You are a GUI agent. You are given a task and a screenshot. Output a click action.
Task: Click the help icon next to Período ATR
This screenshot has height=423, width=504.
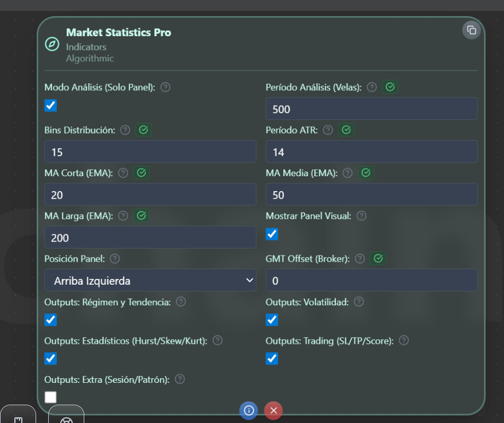coord(328,130)
